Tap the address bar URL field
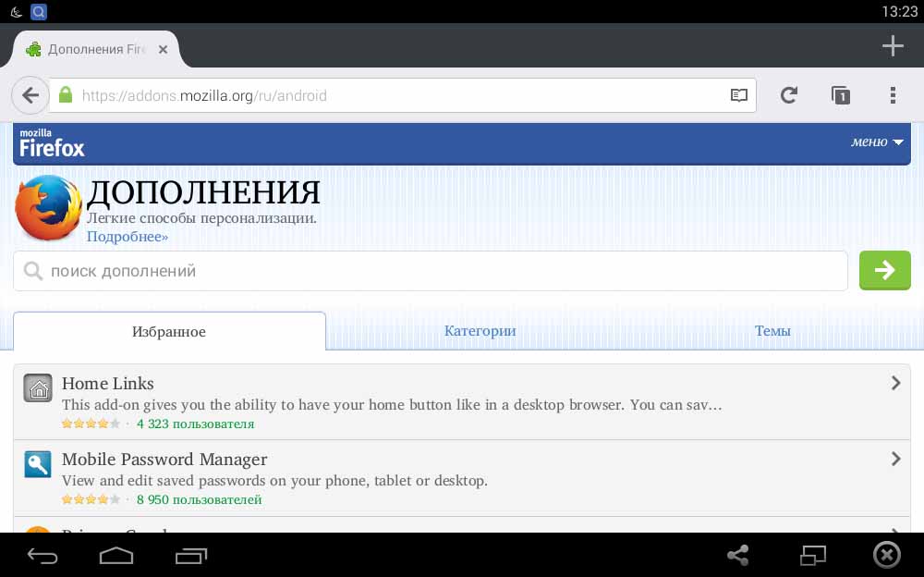The height and width of the screenshot is (577, 924). pyautogui.click(x=403, y=95)
